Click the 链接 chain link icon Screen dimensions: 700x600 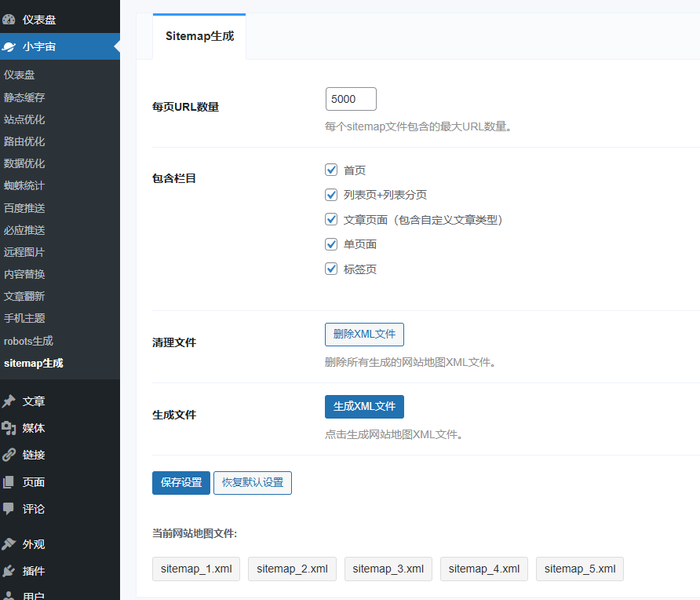(9, 455)
